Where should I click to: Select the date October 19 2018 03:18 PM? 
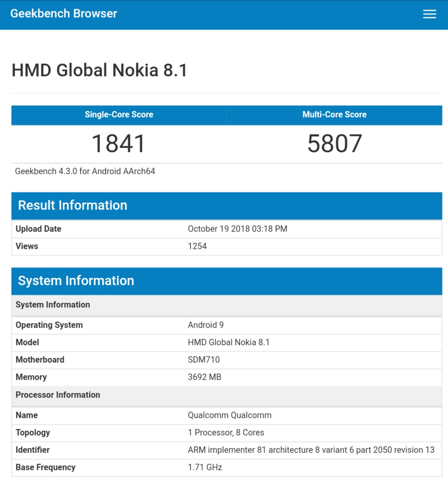[237, 229]
